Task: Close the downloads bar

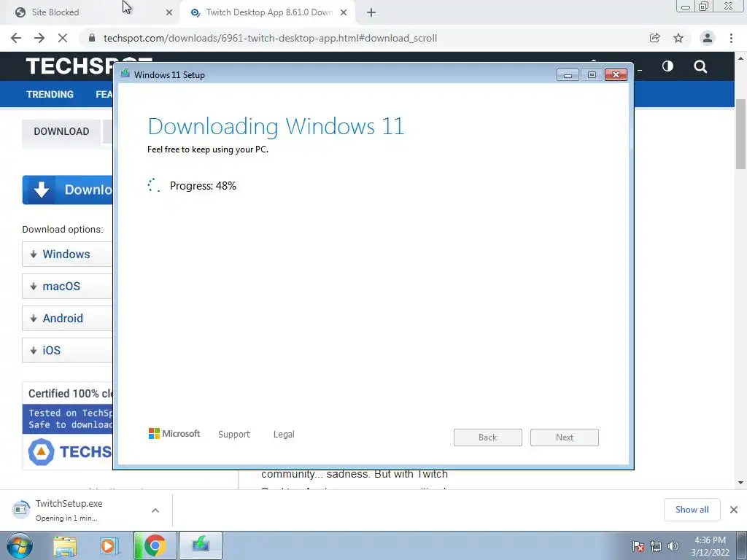Action: click(734, 510)
